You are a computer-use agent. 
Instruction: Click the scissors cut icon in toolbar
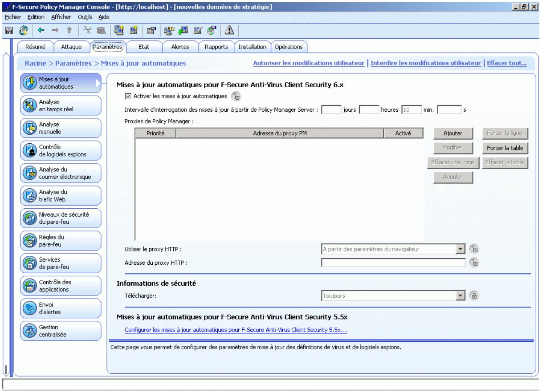(88, 30)
